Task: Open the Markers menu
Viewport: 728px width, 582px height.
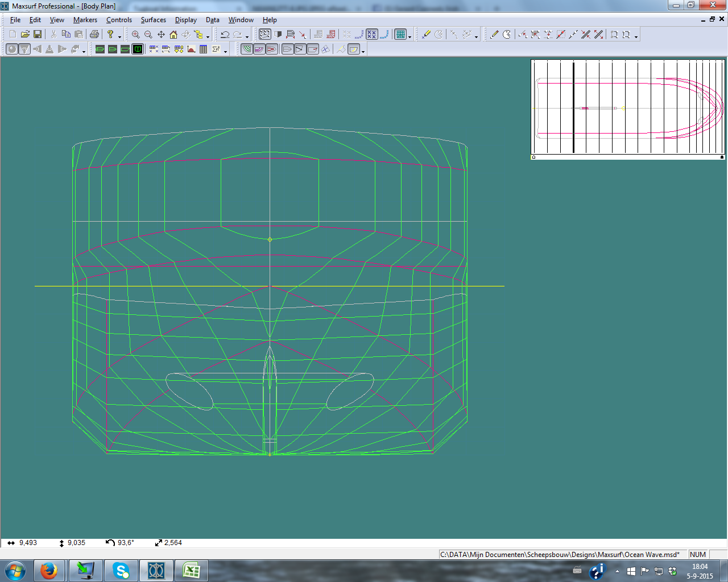Action: [85, 20]
